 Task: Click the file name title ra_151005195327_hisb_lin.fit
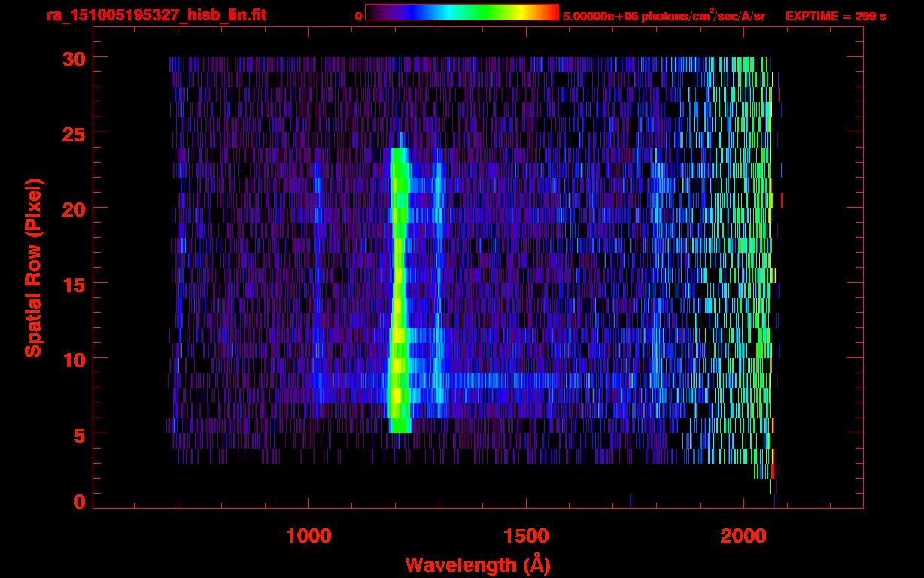pyautogui.click(x=156, y=15)
